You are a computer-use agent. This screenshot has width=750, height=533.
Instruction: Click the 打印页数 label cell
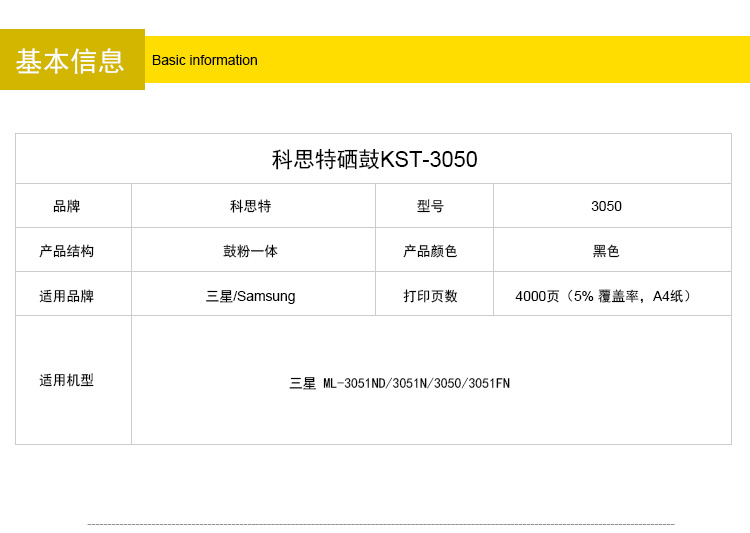coord(430,296)
